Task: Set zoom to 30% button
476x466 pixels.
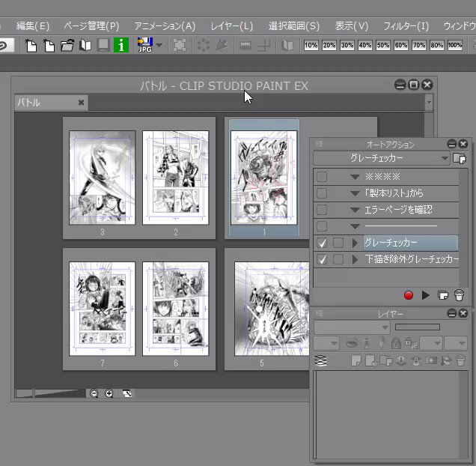Action: click(347, 45)
